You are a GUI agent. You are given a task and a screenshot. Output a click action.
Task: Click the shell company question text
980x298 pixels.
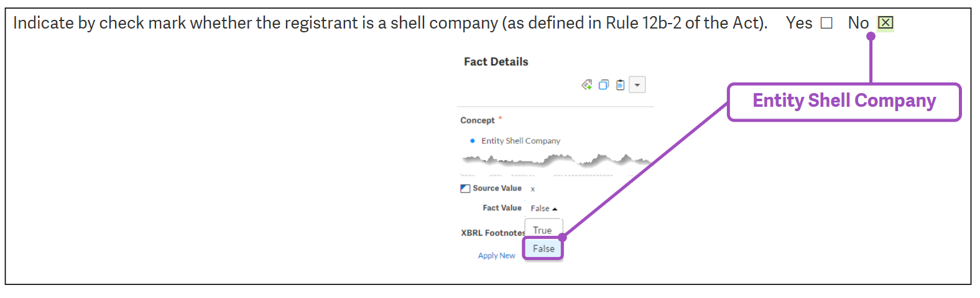coord(390,24)
